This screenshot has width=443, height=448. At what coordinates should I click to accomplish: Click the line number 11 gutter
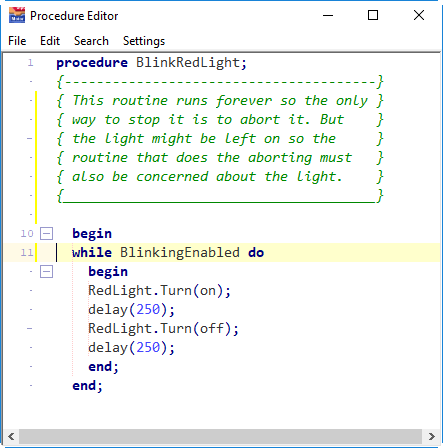click(27, 253)
